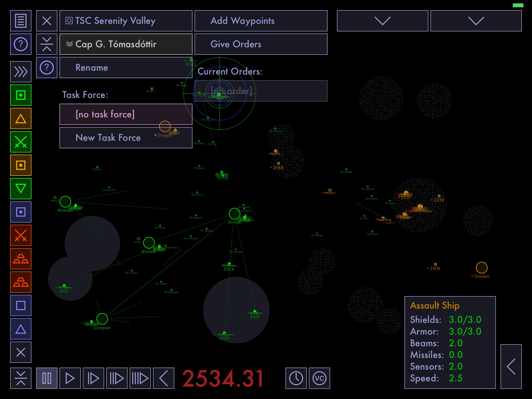Expand the first dropdown chevron top-right
This screenshot has width=532, height=399.
[382, 20]
